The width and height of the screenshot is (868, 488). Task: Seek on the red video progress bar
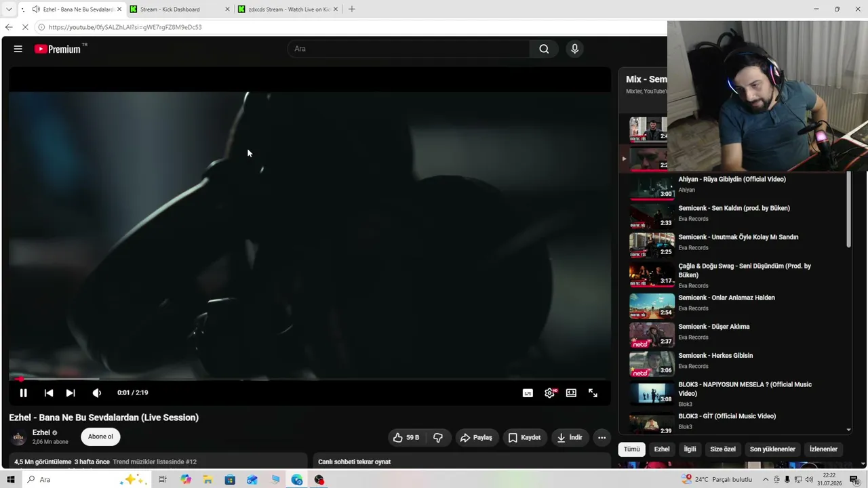point(310,379)
